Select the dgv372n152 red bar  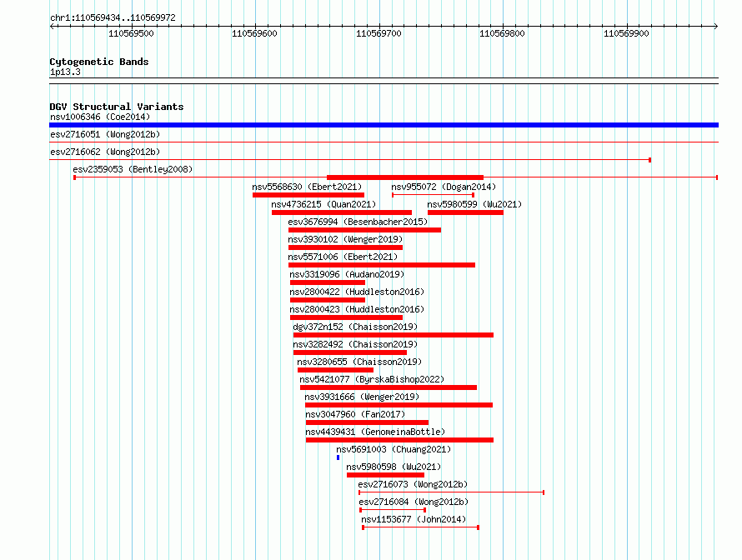394,335
